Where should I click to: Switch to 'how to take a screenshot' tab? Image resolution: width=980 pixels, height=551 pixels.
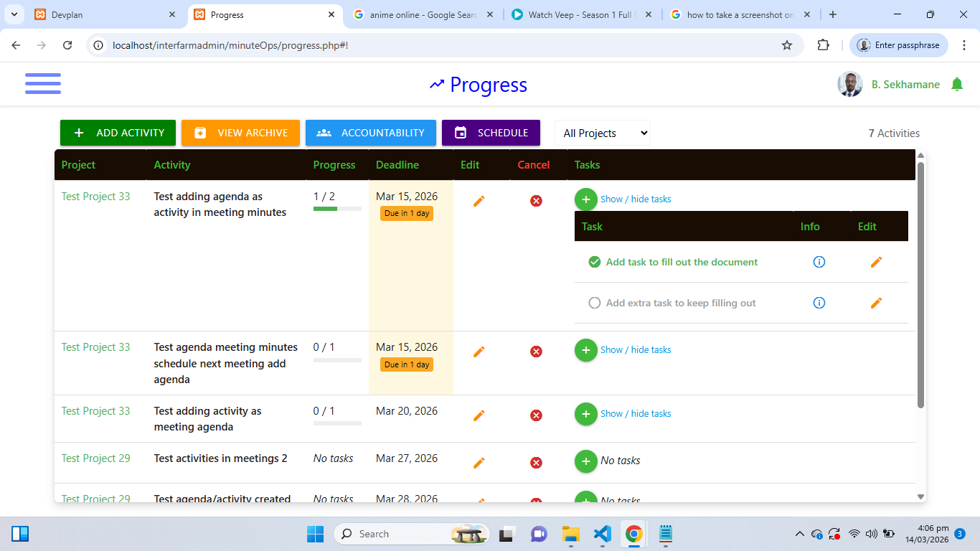point(740,14)
